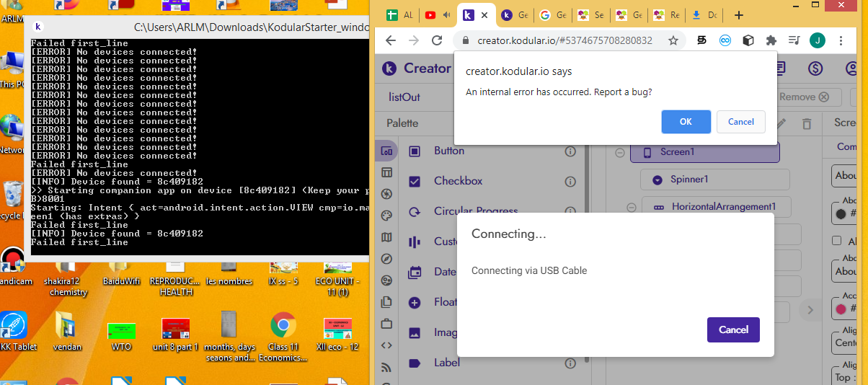Cancel the Connecting via USB dialog
This screenshot has height=385, width=868.
pos(733,329)
